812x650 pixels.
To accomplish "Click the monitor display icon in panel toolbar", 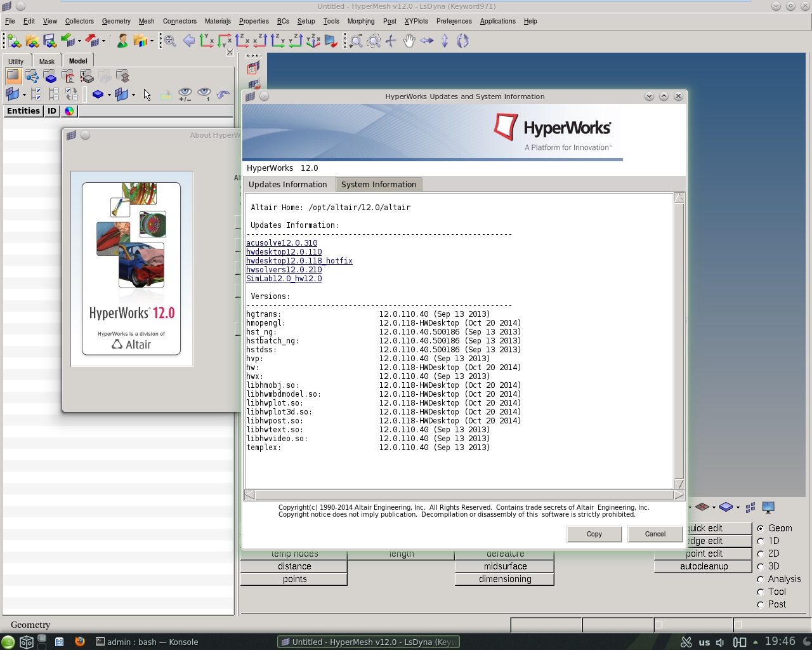I will [x=768, y=507].
